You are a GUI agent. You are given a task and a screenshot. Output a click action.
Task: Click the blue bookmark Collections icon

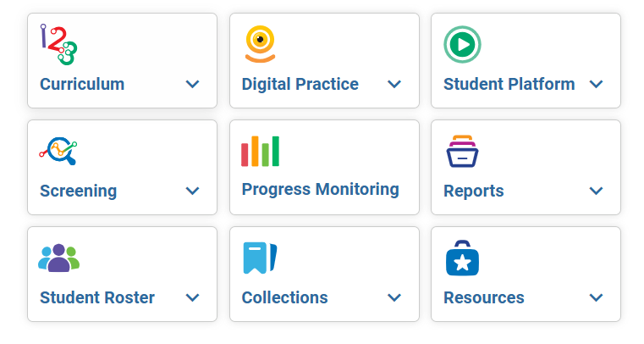[260, 258]
